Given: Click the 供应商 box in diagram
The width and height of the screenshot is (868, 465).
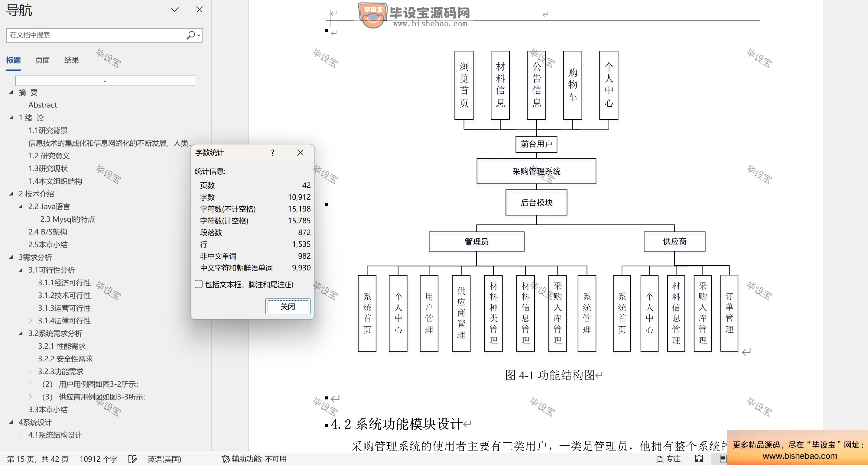Looking at the screenshot, I should point(675,241).
